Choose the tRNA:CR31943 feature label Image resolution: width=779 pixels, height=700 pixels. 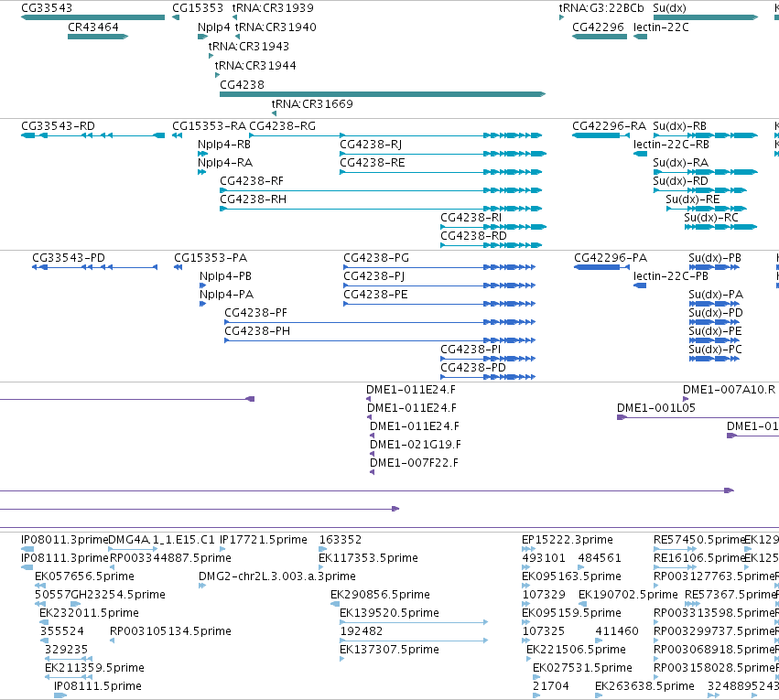(x=248, y=47)
